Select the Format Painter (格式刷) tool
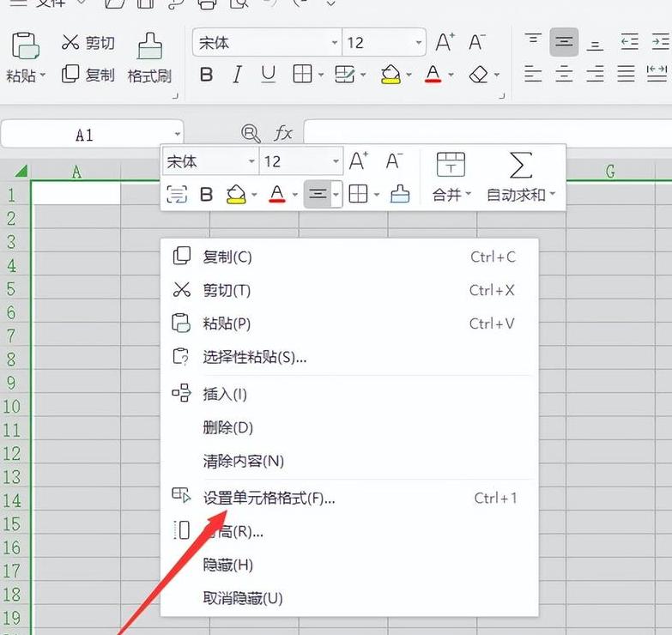 pyautogui.click(x=149, y=58)
